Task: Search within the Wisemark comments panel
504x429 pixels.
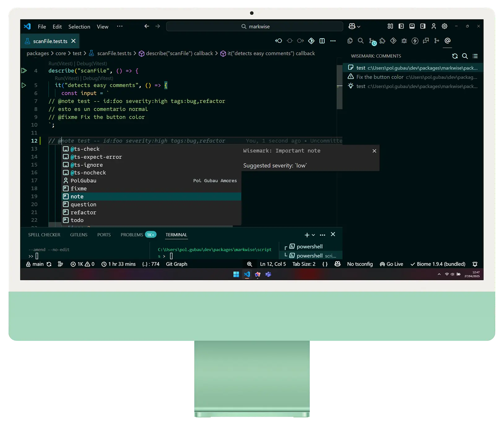Action: (465, 56)
